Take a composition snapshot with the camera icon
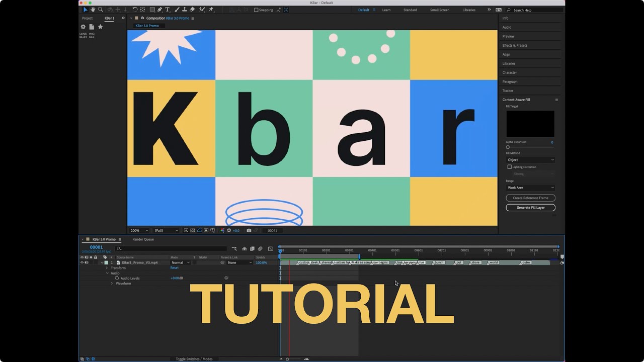This screenshot has width=644, height=362. click(249, 230)
